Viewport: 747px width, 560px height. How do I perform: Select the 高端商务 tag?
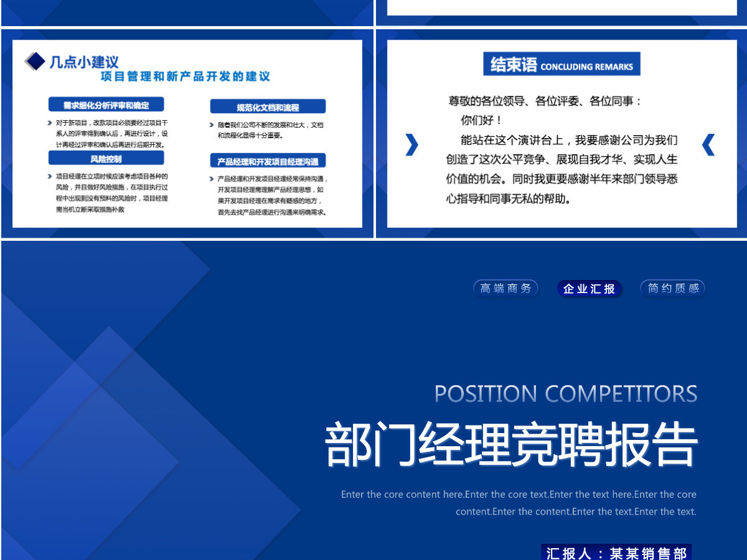pyautogui.click(x=505, y=288)
